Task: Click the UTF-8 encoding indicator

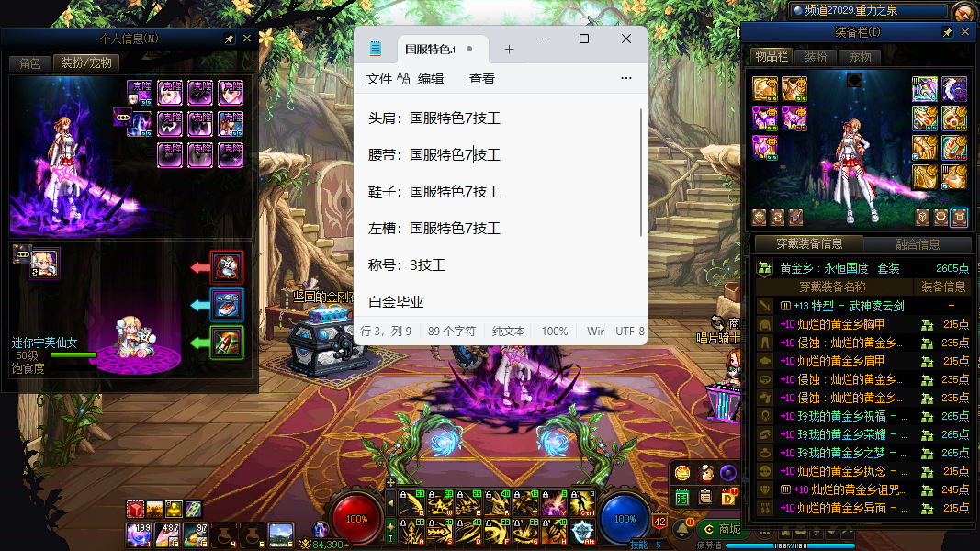Action: [x=630, y=331]
